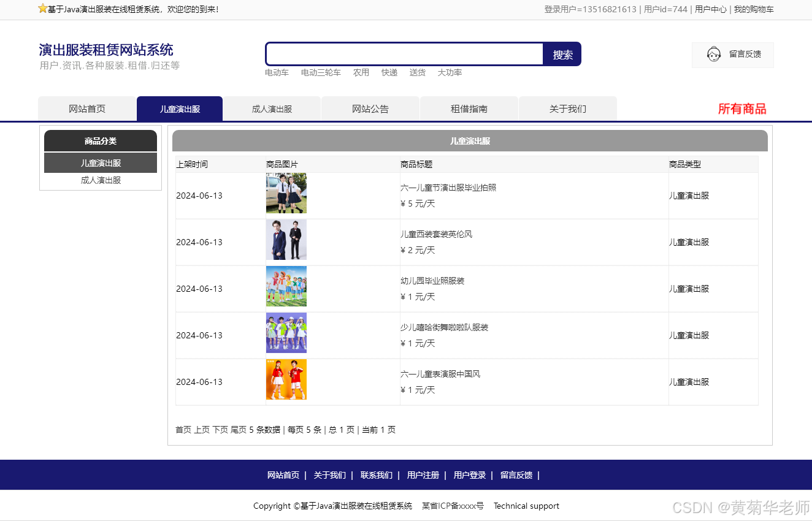Open the red Chinese-style costume thumbnail
Image resolution: width=812 pixels, height=521 pixels.
[x=286, y=379]
